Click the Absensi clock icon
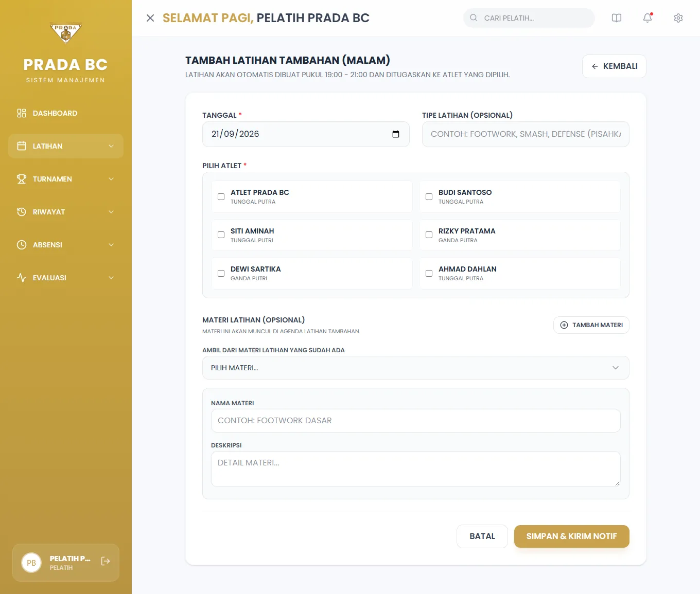Viewport: 700px width, 594px height. (x=22, y=245)
